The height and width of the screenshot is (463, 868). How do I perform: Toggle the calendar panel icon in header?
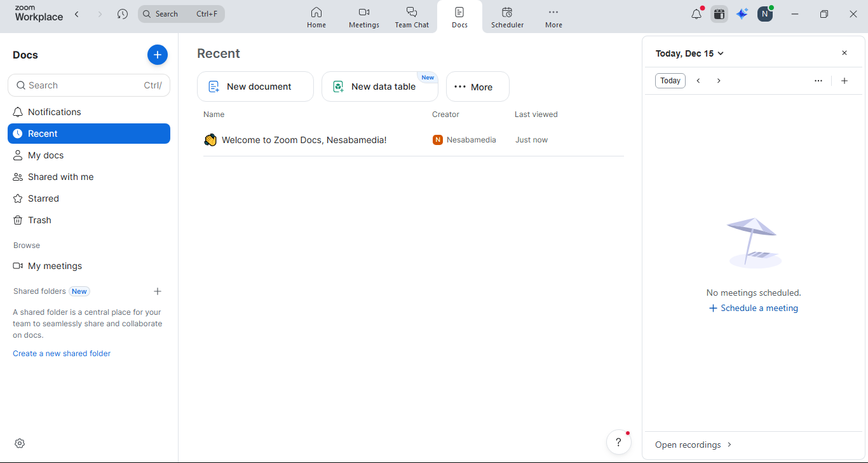[719, 14]
